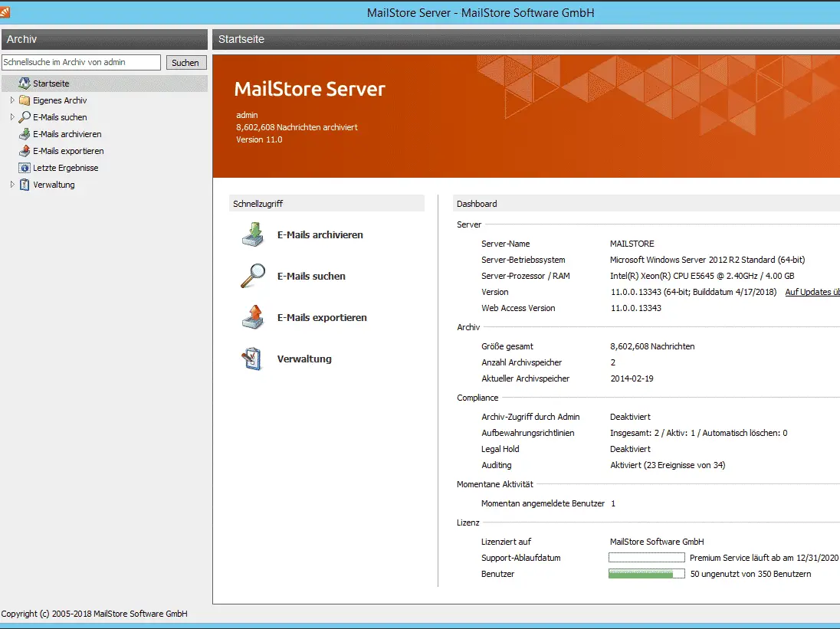Viewport: 840px width, 629px height.
Task: Click the Microsoft Windows Server 2012 R2 Standard value
Action: [707, 260]
